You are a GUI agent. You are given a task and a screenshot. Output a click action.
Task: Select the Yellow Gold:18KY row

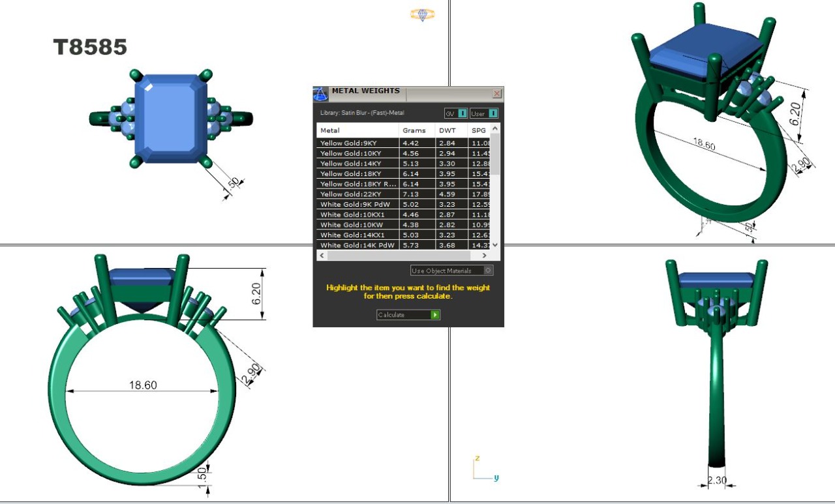(357, 174)
